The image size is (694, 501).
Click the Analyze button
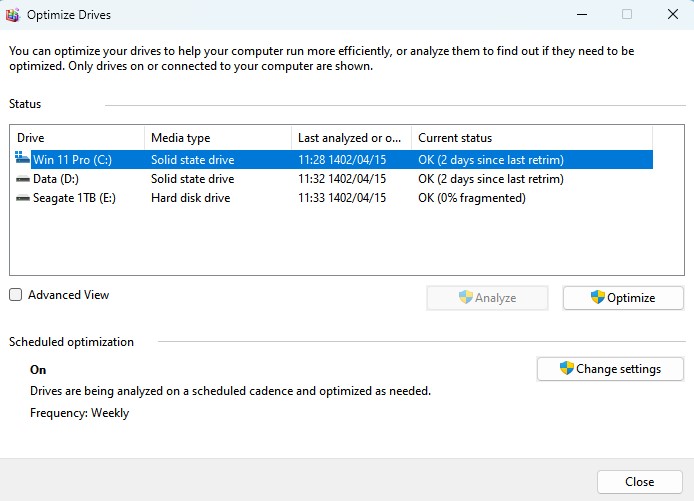tap(487, 298)
